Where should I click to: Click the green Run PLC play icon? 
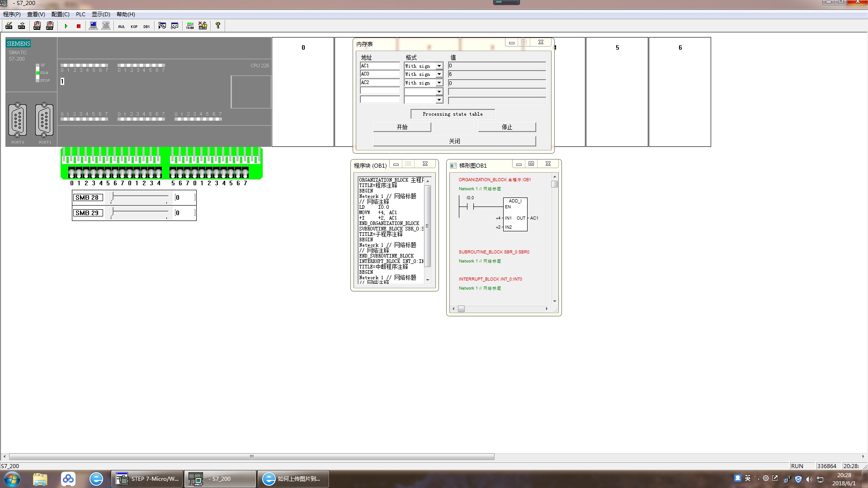click(x=66, y=26)
